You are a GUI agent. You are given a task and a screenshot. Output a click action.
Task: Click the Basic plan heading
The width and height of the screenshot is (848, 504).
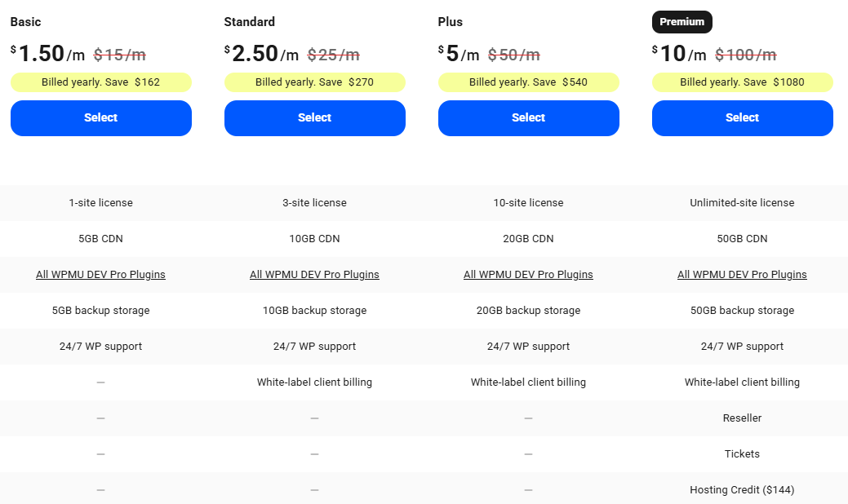coord(25,22)
